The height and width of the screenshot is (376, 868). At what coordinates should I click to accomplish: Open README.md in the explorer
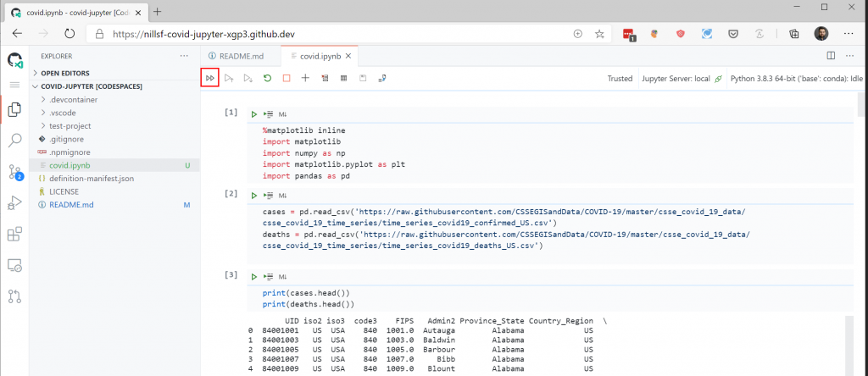click(114, 205)
